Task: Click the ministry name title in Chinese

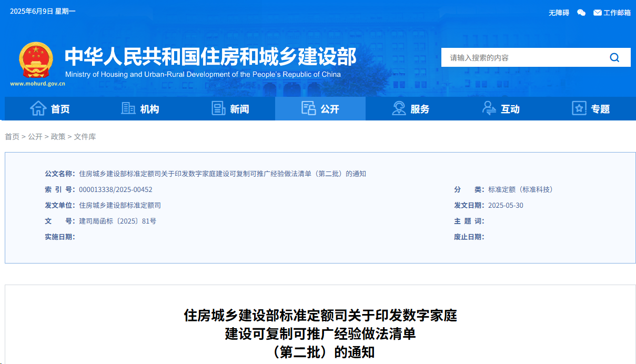Action: click(210, 56)
